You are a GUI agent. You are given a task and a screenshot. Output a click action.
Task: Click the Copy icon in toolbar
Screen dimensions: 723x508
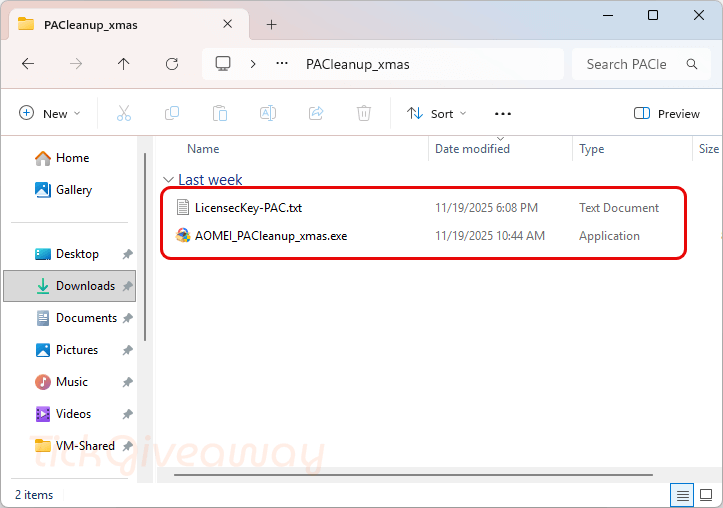172,113
